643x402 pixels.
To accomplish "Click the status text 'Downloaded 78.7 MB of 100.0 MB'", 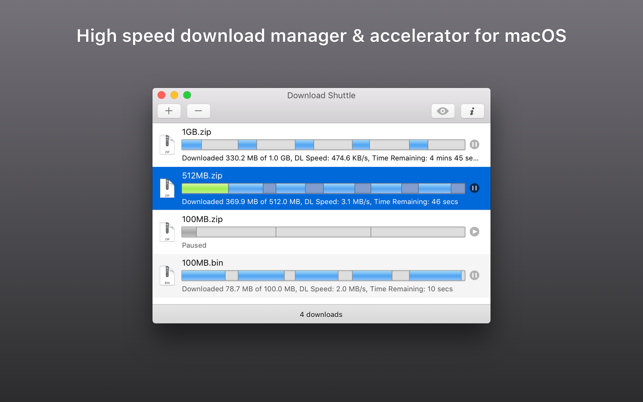I will [239, 289].
